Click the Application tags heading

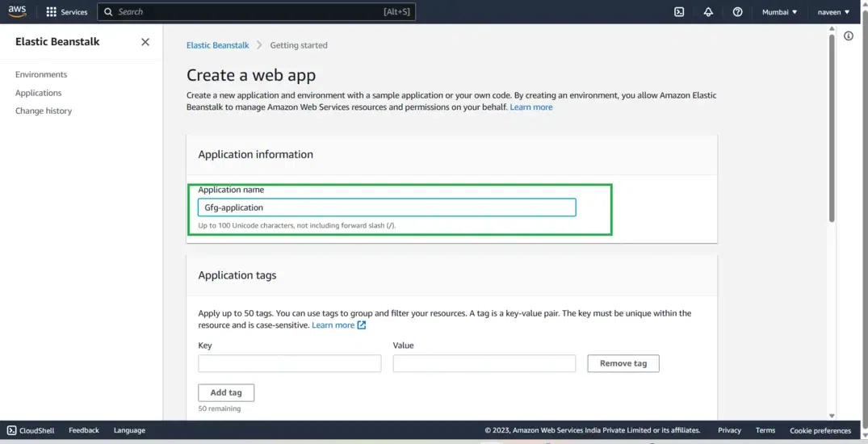point(237,275)
